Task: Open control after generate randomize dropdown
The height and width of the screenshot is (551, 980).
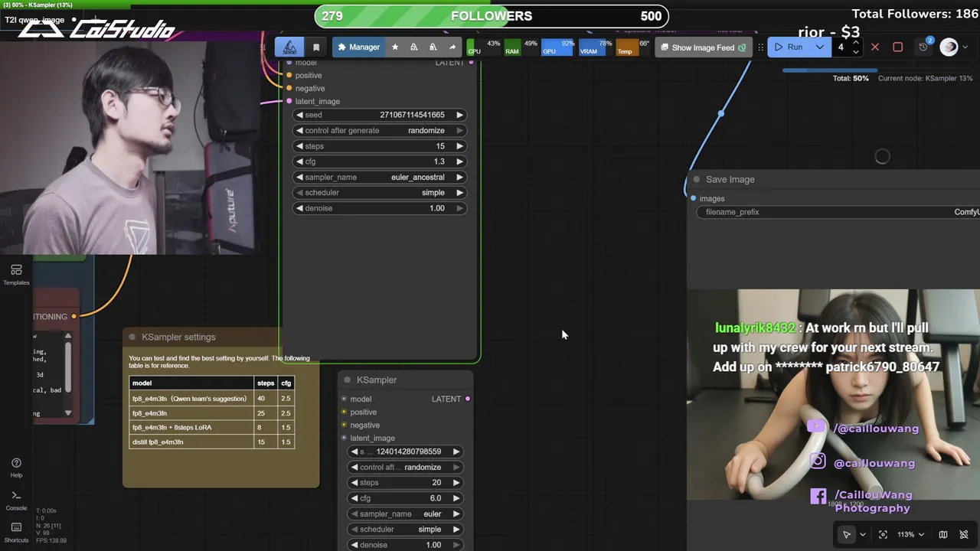Action: [x=380, y=130]
